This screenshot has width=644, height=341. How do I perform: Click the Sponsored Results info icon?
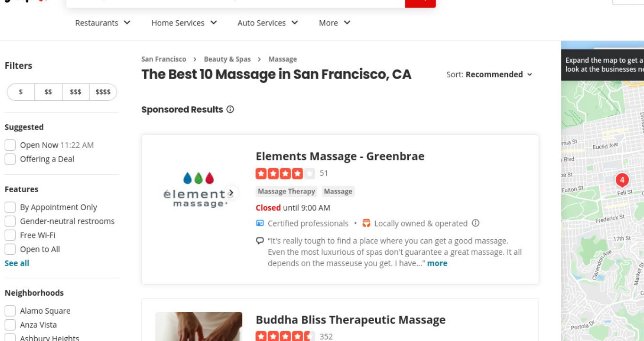pos(230,109)
